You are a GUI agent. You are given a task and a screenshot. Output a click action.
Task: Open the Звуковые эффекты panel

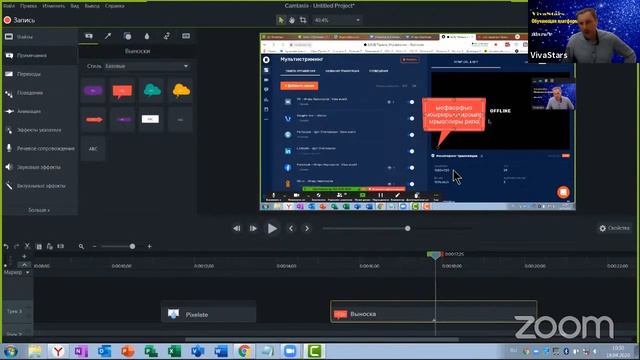click(40, 167)
